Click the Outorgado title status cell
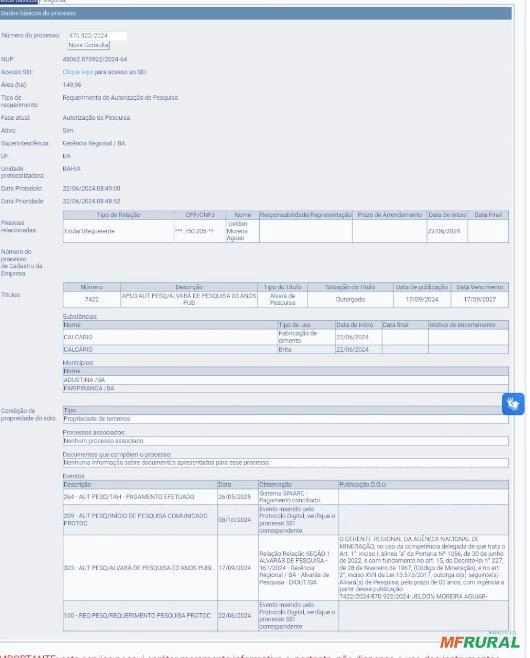This screenshot has width=530, height=658. coord(350,299)
